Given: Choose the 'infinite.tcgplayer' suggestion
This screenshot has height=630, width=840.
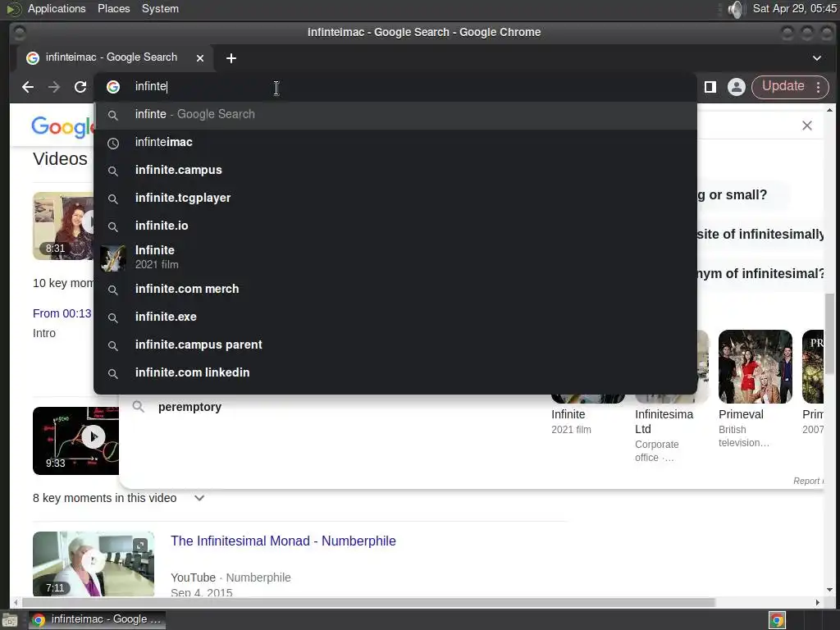Looking at the screenshot, I should tap(395, 199).
